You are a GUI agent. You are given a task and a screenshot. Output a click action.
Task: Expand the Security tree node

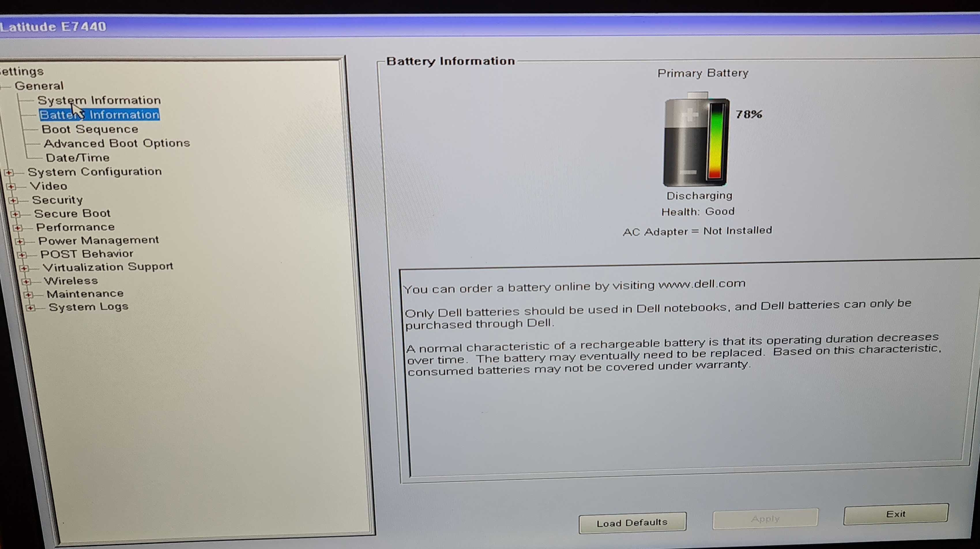13,200
